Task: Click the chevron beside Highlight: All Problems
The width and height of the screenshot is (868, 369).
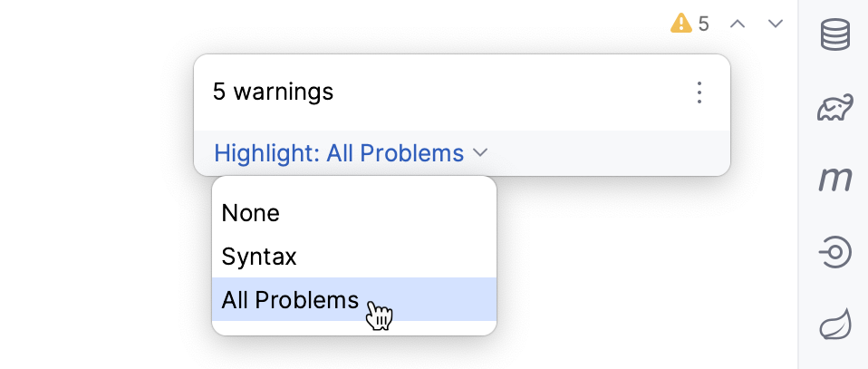Action: (x=481, y=153)
